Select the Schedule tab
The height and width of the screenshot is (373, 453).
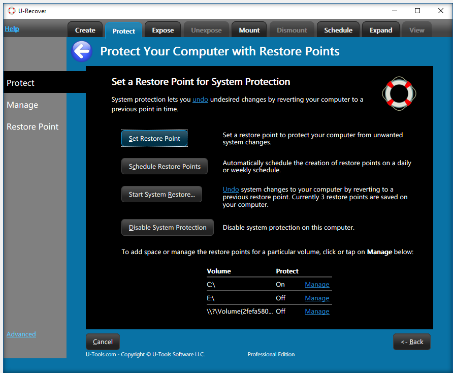click(x=338, y=30)
